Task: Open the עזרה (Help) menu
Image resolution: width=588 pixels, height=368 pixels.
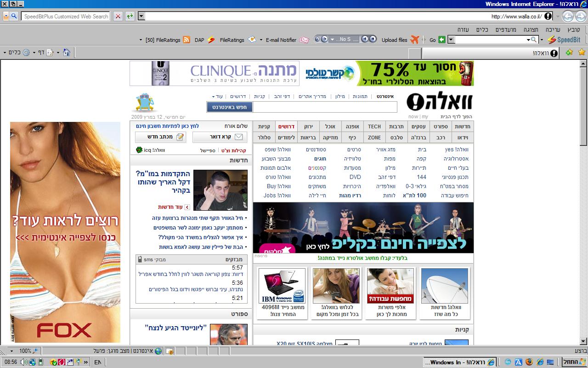Action: (x=463, y=29)
